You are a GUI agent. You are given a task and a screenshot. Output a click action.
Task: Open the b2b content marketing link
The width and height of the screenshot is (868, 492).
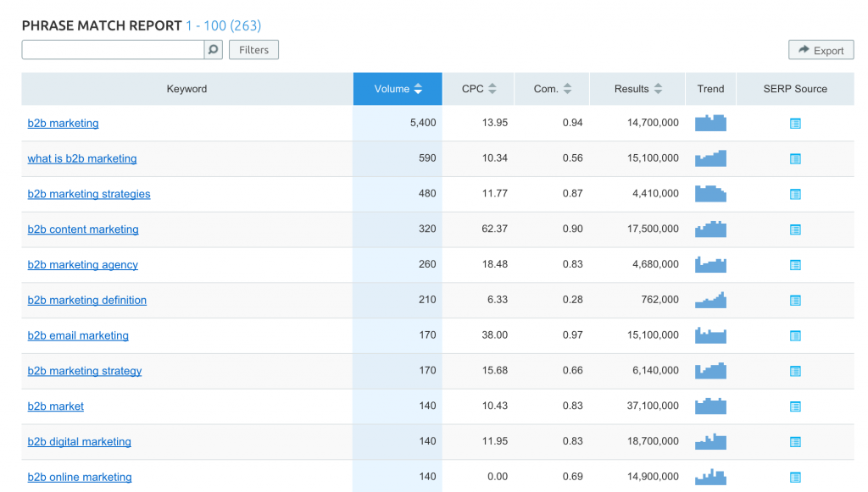coord(83,229)
